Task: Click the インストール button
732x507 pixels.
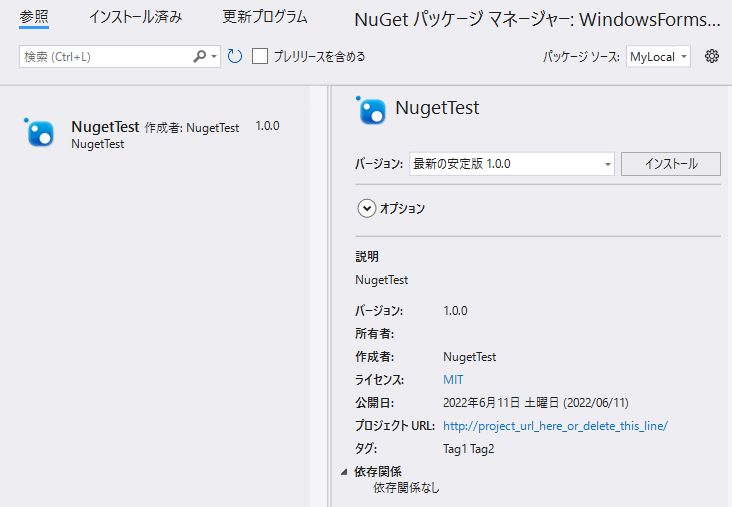Action: tap(671, 164)
